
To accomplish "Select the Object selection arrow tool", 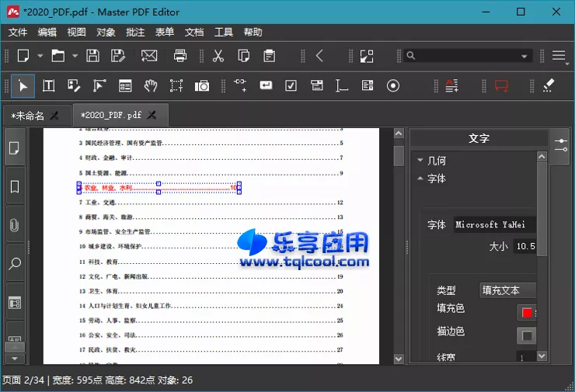I will pyautogui.click(x=23, y=86).
